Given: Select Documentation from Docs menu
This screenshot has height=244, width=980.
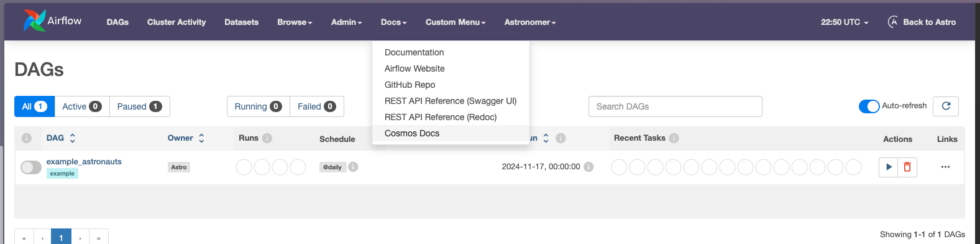Looking at the screenshot, I should click(451, 52).
